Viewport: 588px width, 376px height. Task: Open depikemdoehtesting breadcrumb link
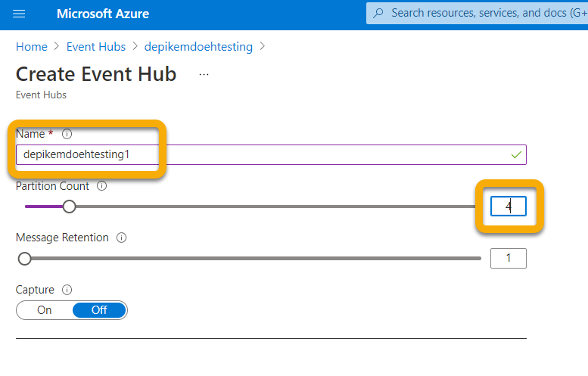pos(198,47)
